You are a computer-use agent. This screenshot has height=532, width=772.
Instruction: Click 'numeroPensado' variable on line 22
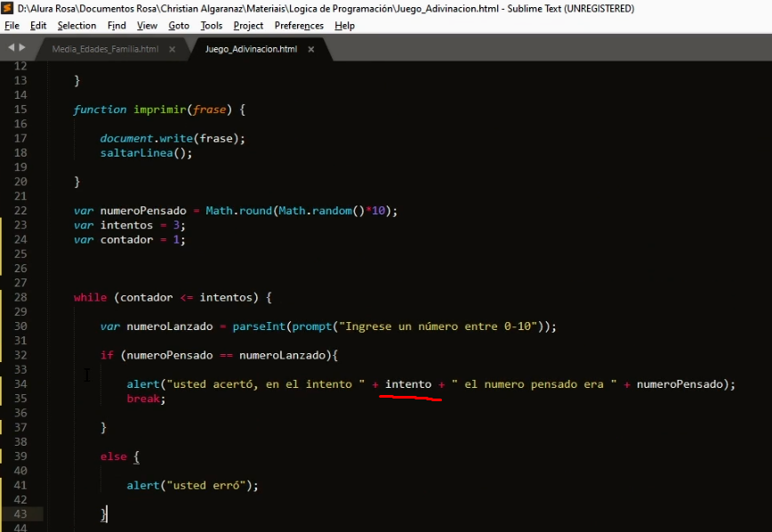point(143,211)
